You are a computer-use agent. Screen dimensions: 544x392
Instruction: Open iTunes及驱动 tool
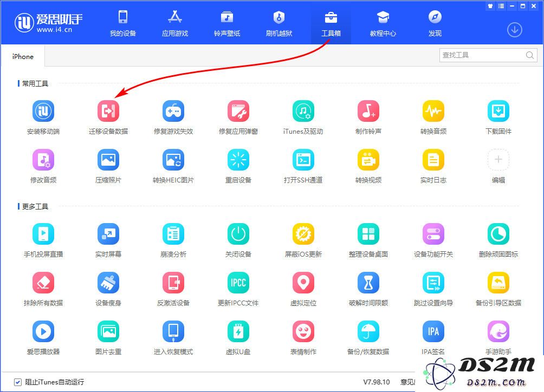click(x=303, y=111)
